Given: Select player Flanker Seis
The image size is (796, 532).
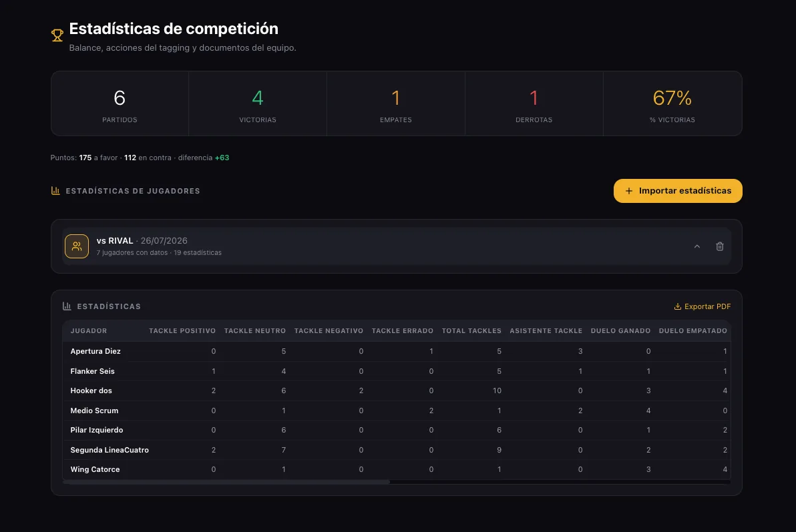Looking at the screenshot, I should [92, 371].
